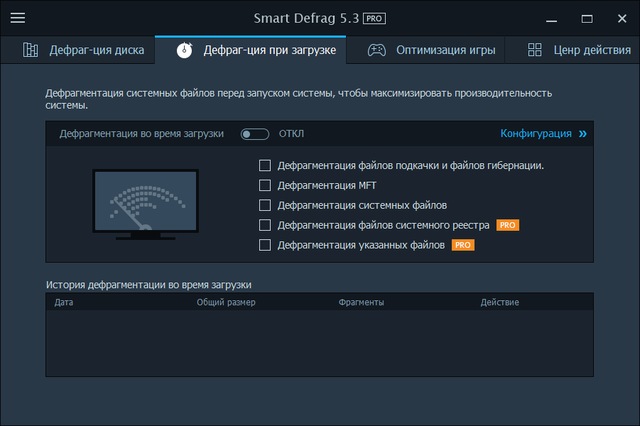The width and height of the screenshot is (640, 426).
Task: Click PRO badge next to системного реестра
Action: click(x=507, y=225)
